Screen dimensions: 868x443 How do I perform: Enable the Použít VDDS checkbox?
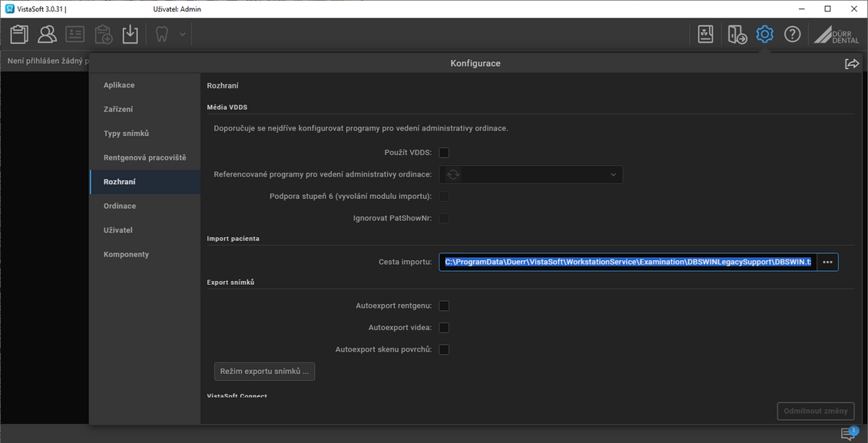[x=444, y=153]
